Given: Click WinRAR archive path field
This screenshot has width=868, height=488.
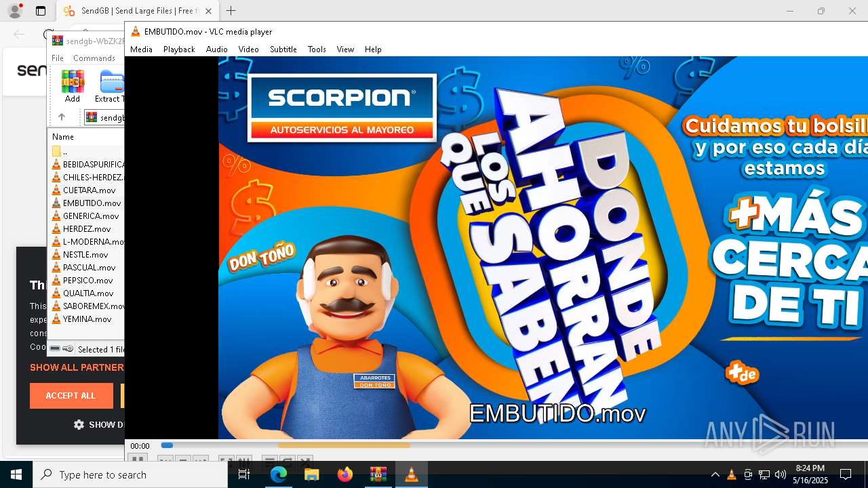Looking at the screenshot, I should click(104, 117).
